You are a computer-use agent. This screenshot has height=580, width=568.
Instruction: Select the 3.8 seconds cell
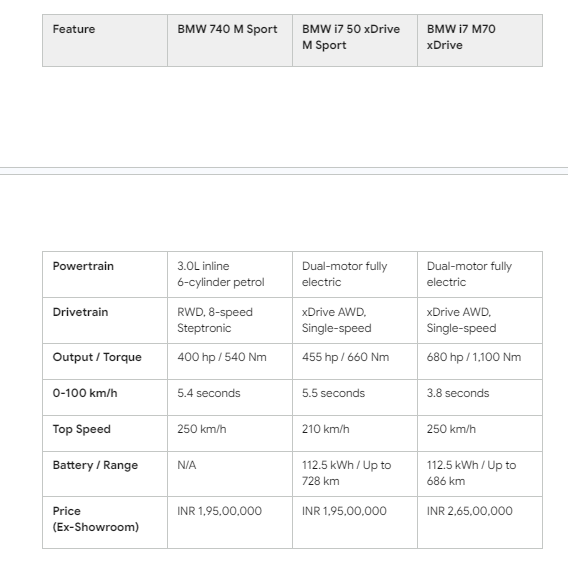click(480, 397)
